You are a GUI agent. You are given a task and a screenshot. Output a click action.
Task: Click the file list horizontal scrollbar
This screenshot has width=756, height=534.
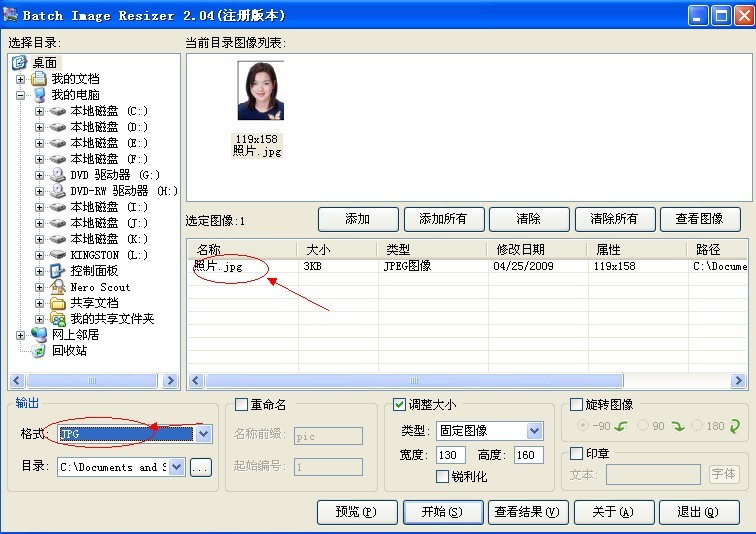(x=466, y=381)
